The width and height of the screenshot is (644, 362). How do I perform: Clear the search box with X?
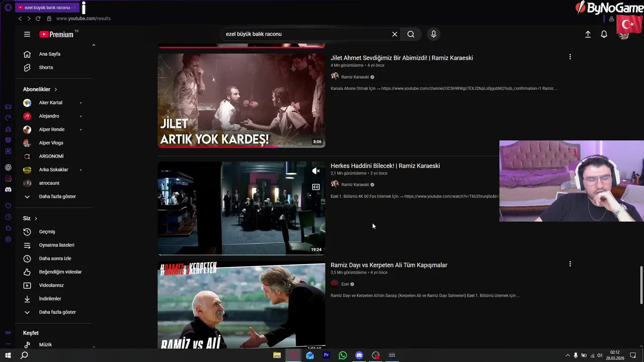point(395,34)
